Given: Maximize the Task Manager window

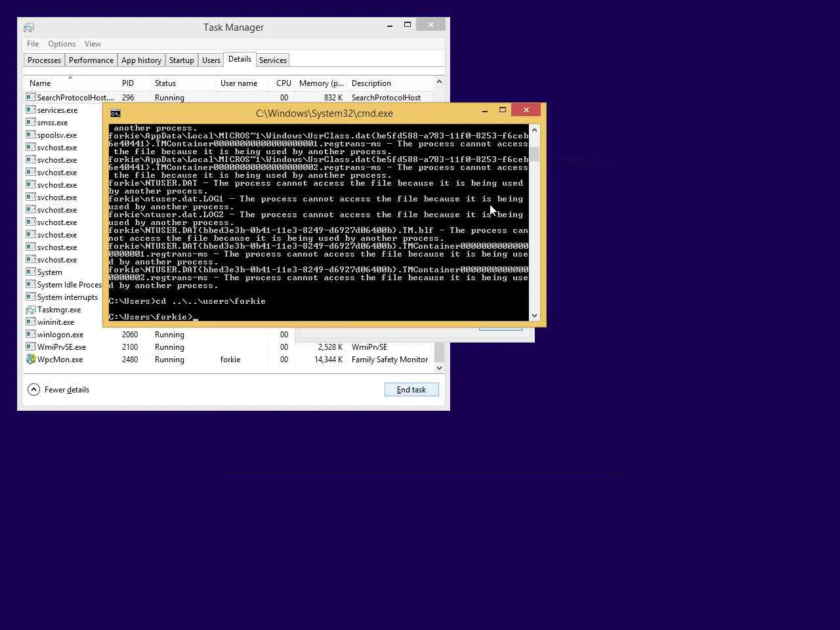Looking at the screenshot, I should point(408,25).
